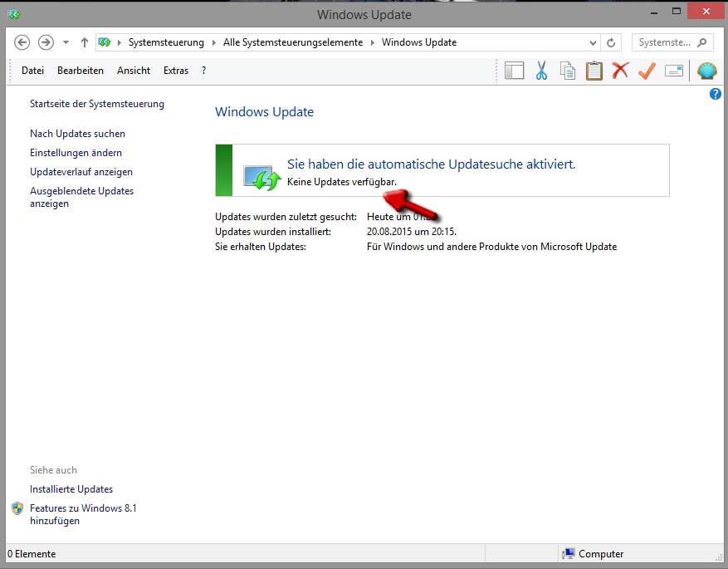Click 'Nach Updates suchen' link
The width and height of the screenshot is (728, 569).
(77, 134)
